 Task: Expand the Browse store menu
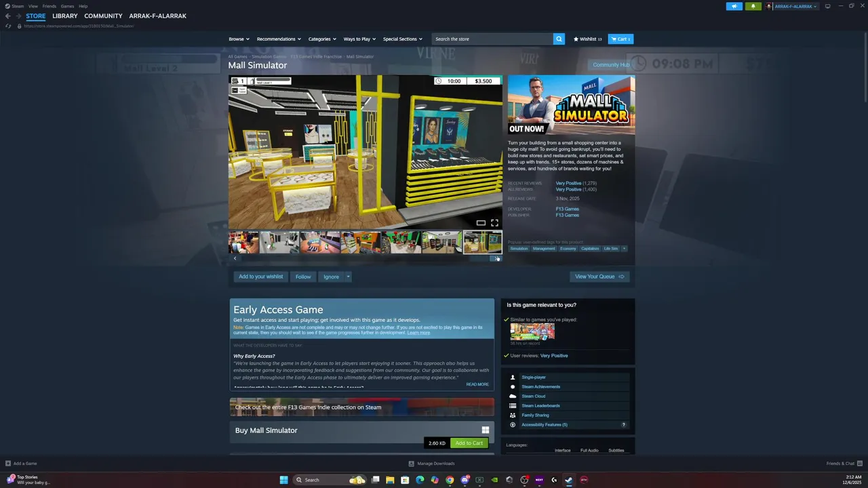tap(239, 39)
